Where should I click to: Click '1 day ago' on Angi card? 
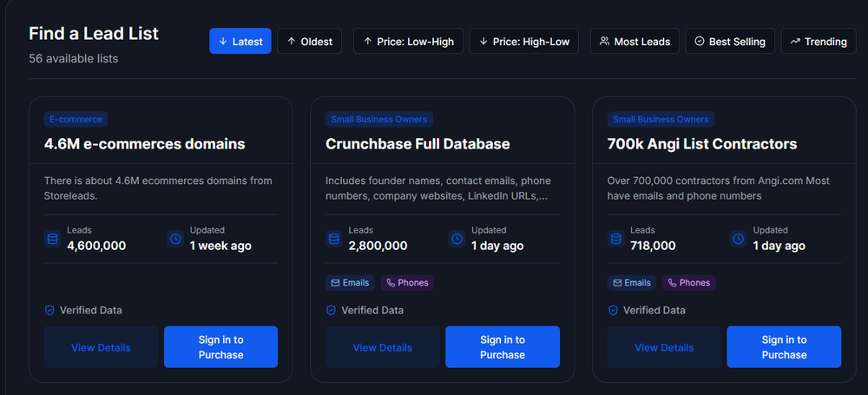tap(779, 246)
